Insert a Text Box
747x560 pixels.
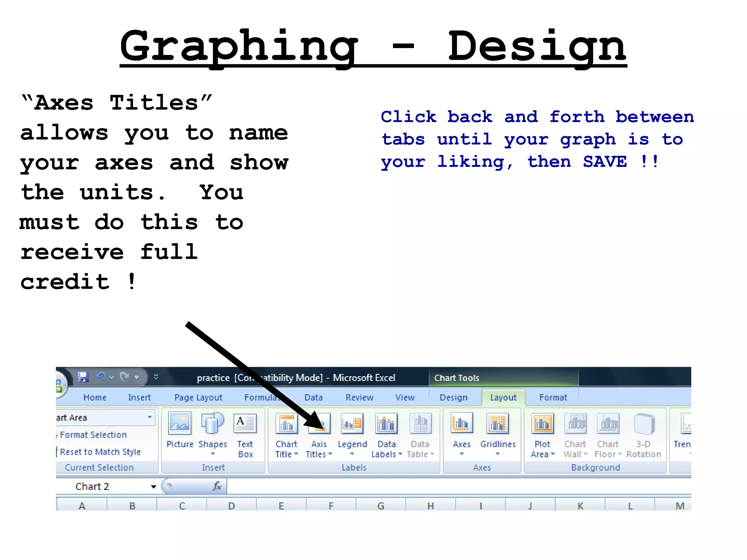pos(245,435)
